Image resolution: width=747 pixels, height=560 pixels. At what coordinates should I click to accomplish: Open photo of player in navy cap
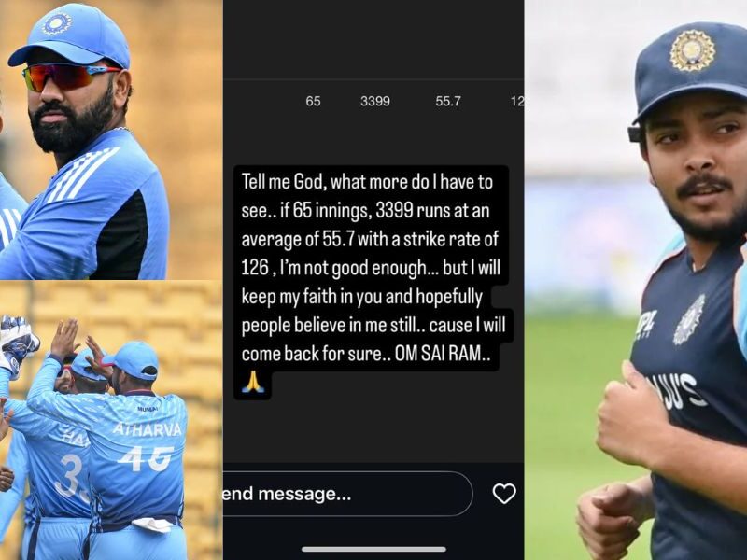[x=636, y=280]
